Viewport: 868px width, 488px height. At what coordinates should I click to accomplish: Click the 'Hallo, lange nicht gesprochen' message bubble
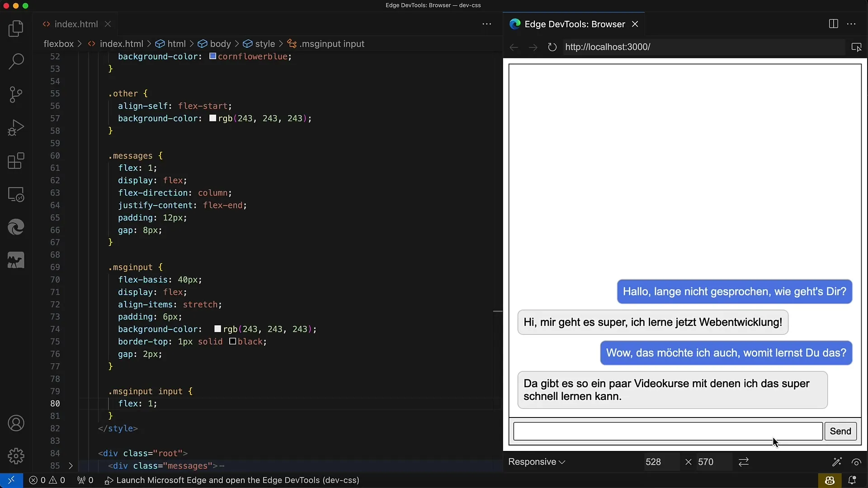[x=734, y=291]
